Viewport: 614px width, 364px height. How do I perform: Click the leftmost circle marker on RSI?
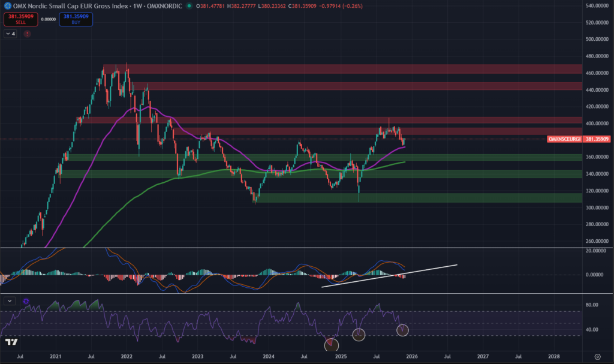coord(331,344)
